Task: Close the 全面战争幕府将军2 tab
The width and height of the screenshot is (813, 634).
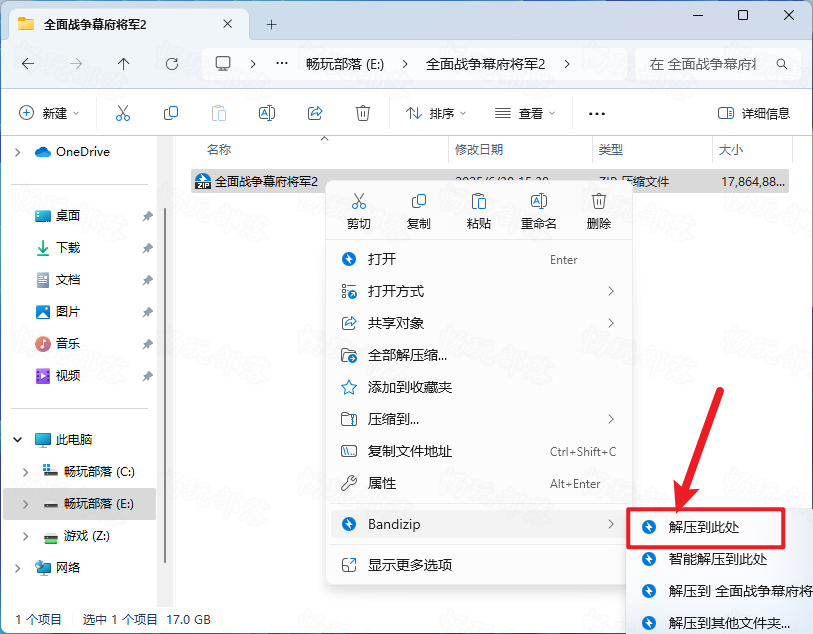Action: pos(227,24)
